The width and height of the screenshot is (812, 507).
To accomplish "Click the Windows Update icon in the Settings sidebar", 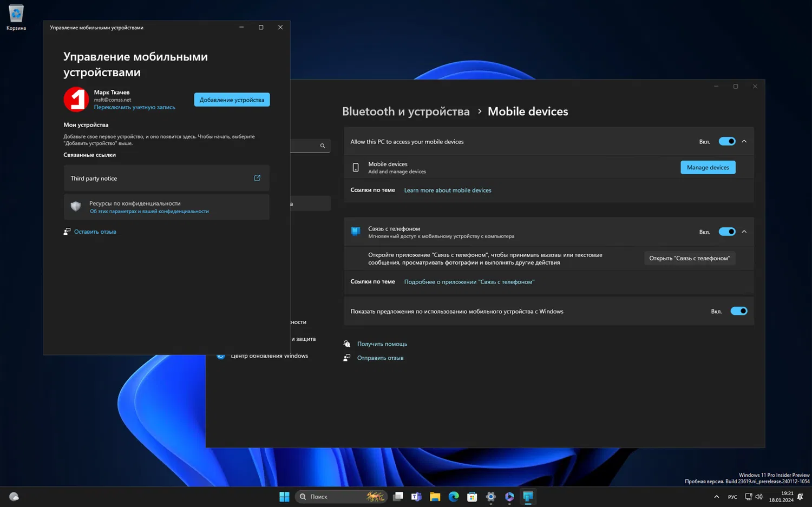I will [221, 355].
